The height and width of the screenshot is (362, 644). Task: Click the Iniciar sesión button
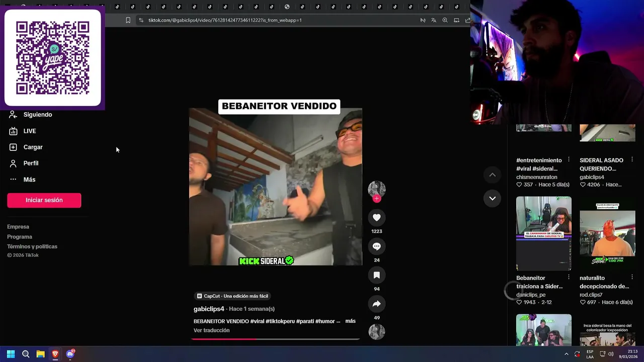point(44,200)
